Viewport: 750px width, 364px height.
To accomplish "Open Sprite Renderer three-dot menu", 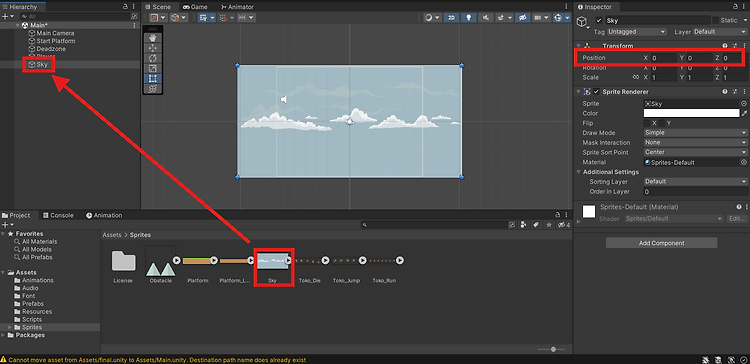I will coord(744,91).
